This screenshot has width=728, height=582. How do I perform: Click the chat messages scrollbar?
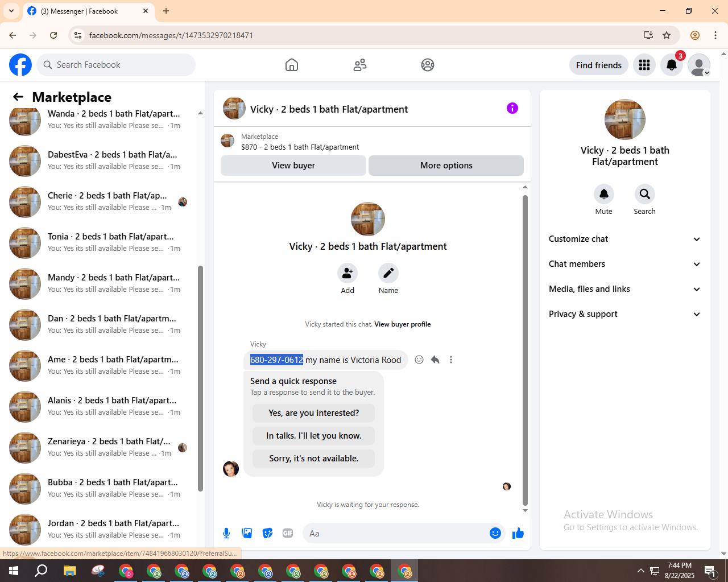point(525,350)
